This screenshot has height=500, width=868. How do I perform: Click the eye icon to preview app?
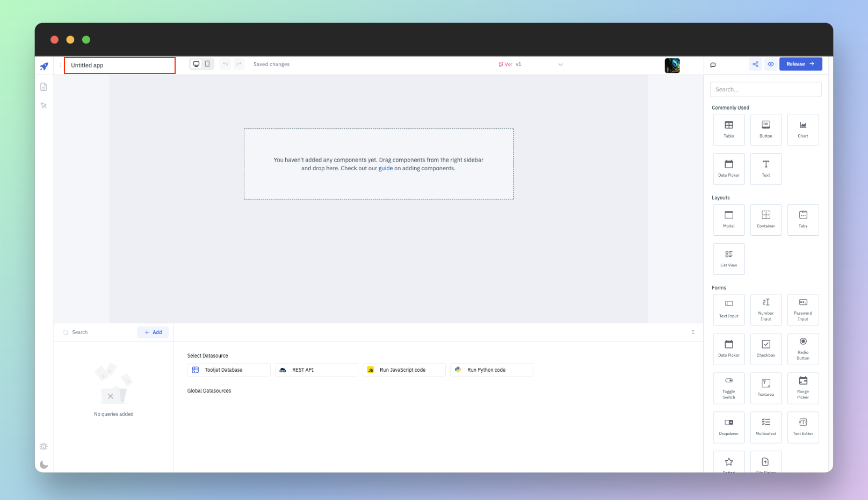pyautogui.click(x=771, y=64)
